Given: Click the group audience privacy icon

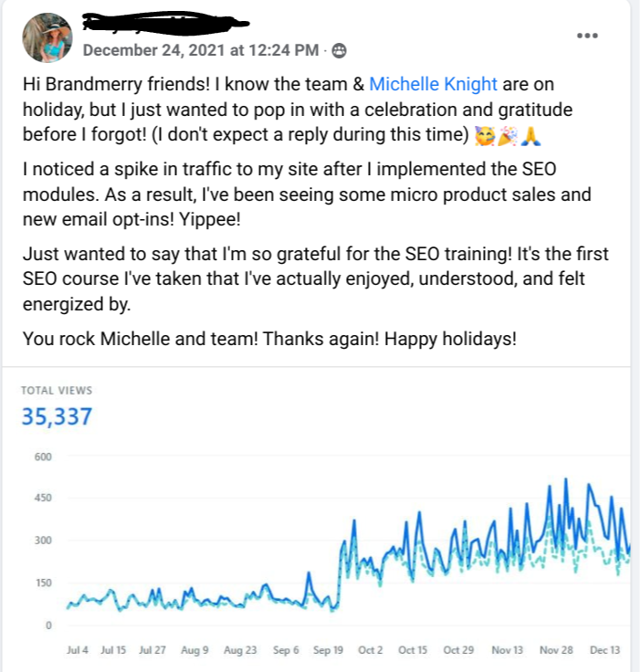Looking at the screenshot, I should coord(339,50).
